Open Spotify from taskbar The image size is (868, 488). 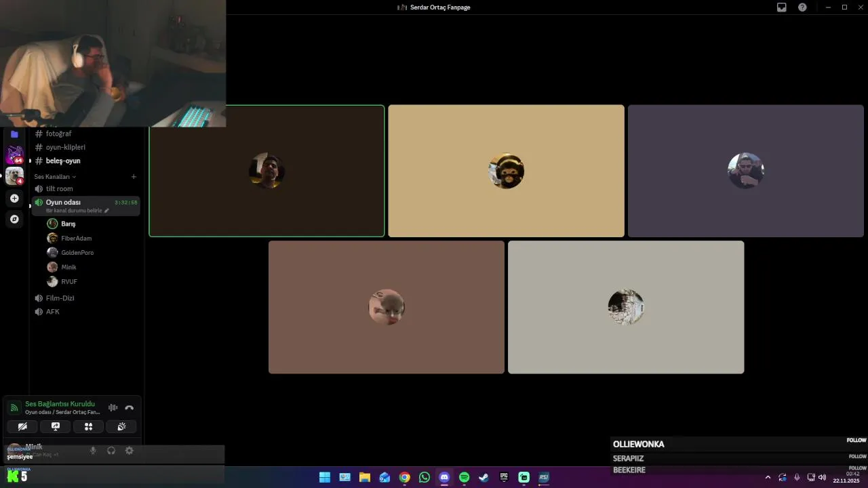(464, 477)
